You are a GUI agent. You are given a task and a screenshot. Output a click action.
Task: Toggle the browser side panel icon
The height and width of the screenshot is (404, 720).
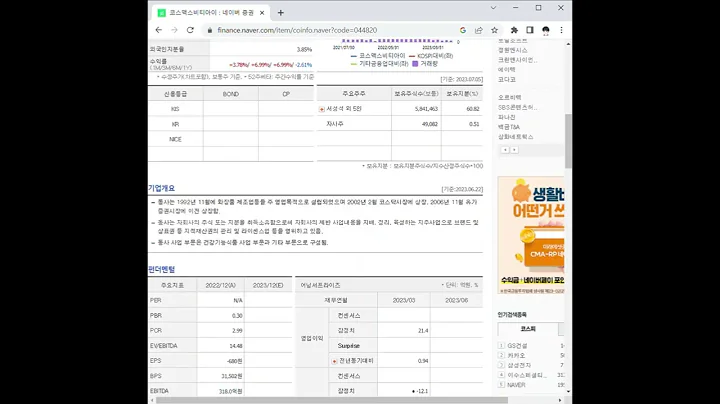(x=529, y=30)
